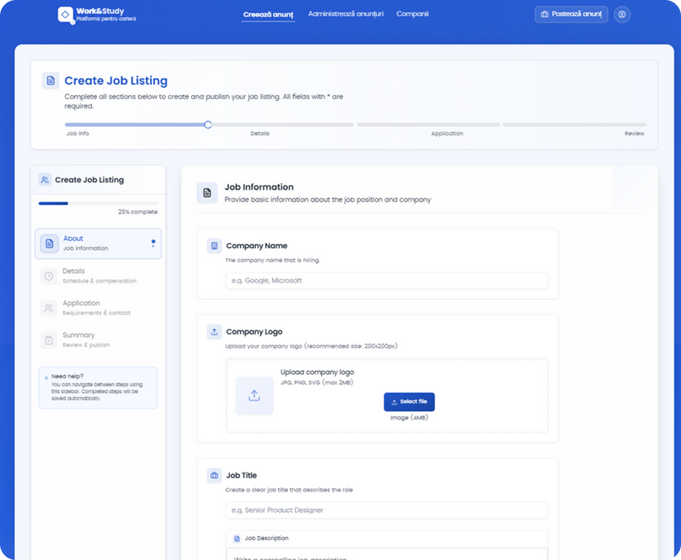The image size is (681, 560).
Task: Click the '25% complete' text
Action: (138, 212)
